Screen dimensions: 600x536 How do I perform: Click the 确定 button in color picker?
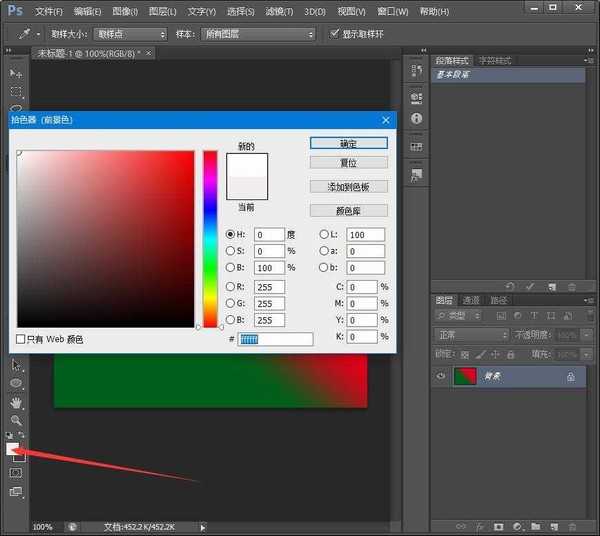pyautogui.click(x=348, y=143)
